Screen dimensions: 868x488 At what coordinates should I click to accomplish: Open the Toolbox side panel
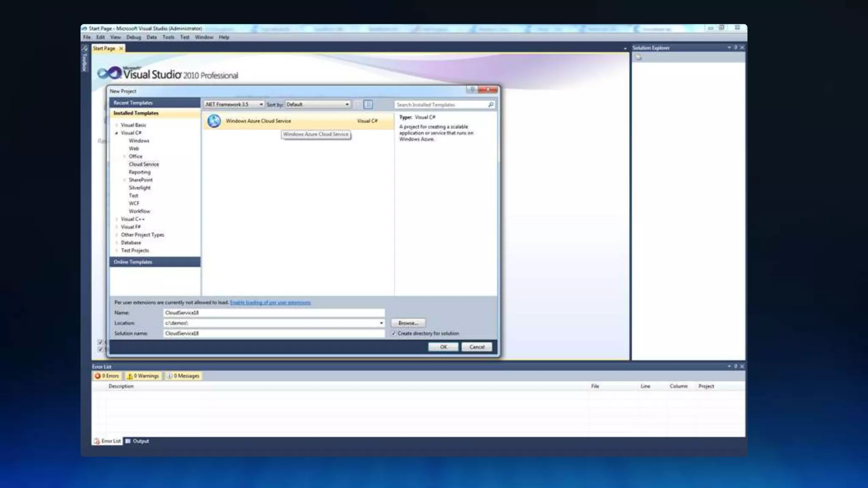(84, 59)
